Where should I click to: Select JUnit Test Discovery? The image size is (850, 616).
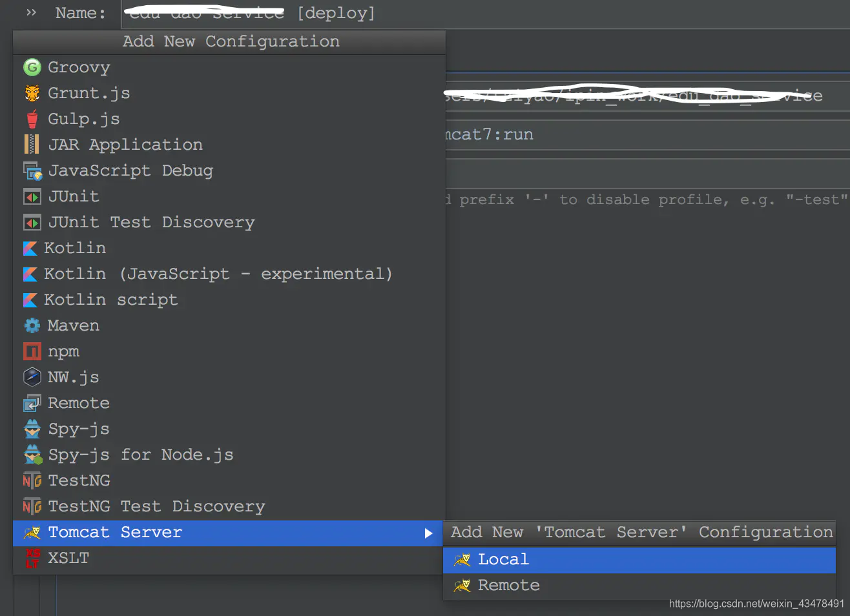(229, 222)
